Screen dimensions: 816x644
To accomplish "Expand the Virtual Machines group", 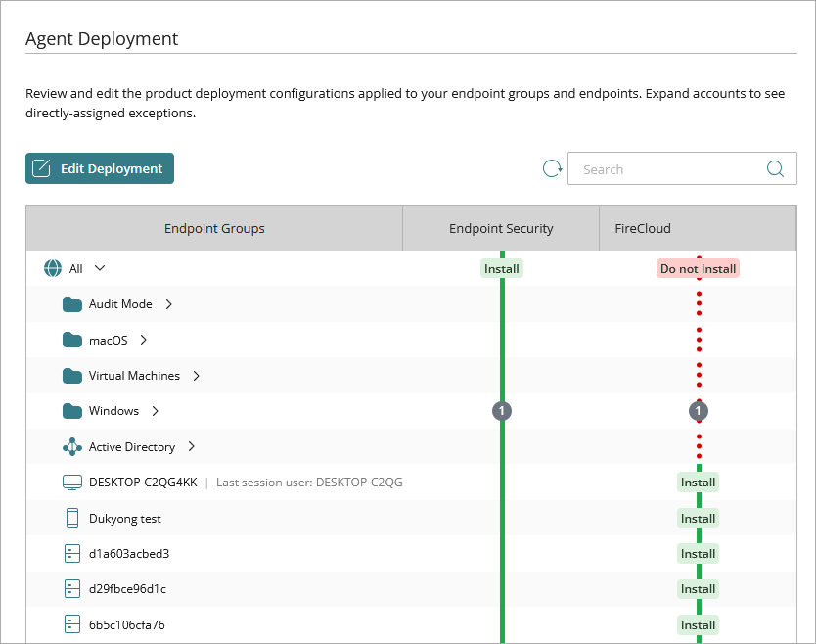I will pos(197,376).
